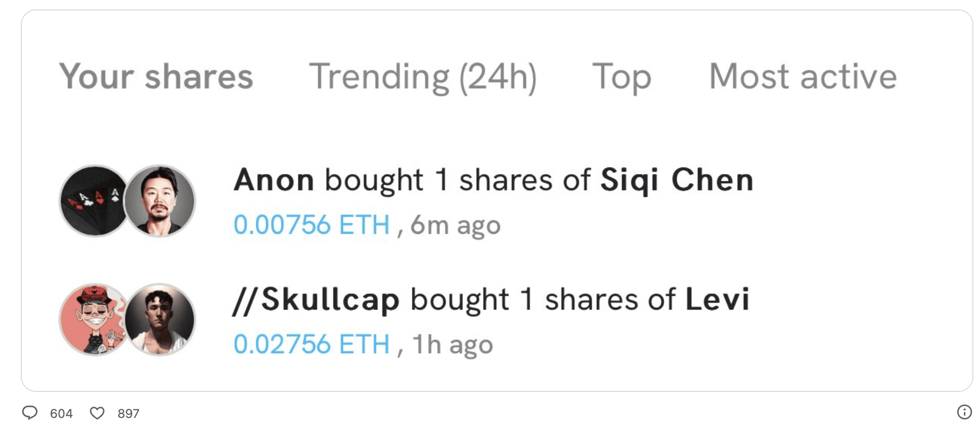Open the reply comment bubble icon
This screenshot has height=425, width=980.
coord(30,413)
